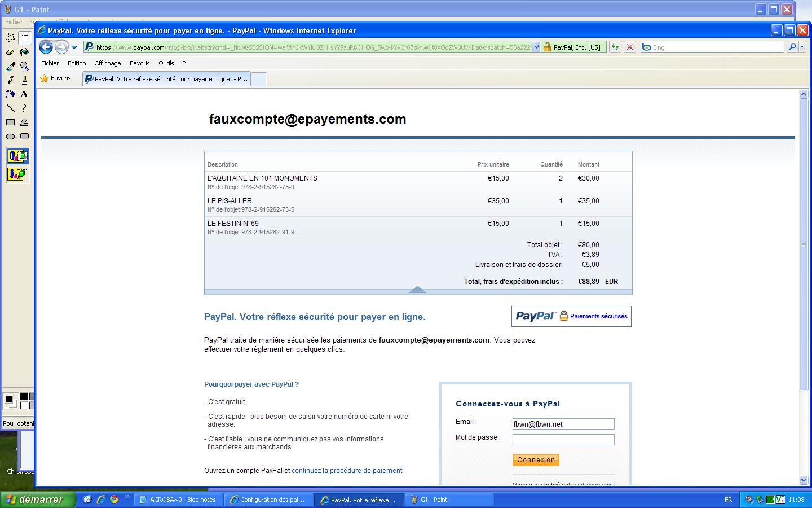Viewport: 812px width, 508px height.
Task: Click the orange Connexion button
Action: (536, 460)
